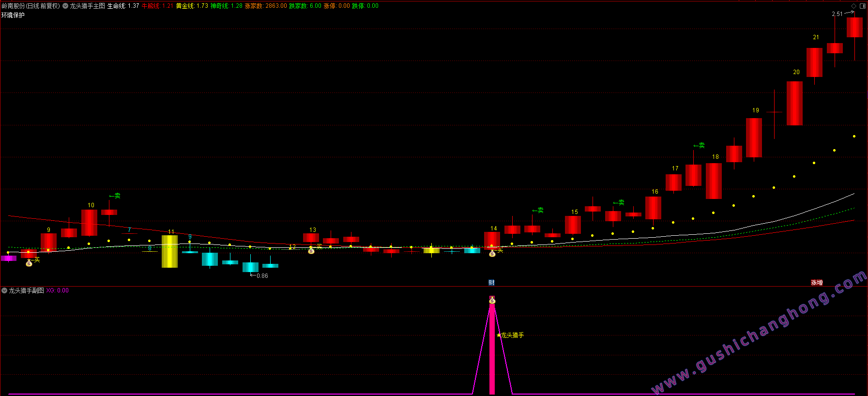Click the 跌家数: 6.00 value
Screen dimensions: 868x396
305,6
